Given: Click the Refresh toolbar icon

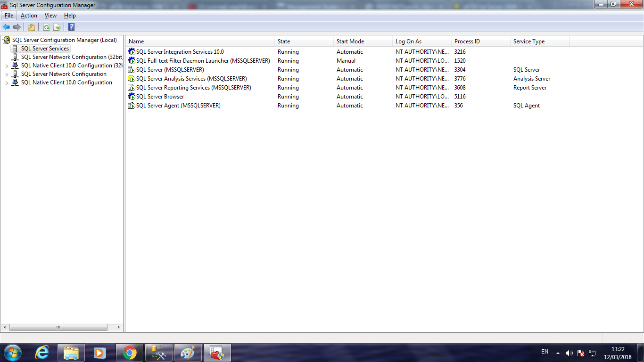Looking at the screenshot, I should pos(46,27).
